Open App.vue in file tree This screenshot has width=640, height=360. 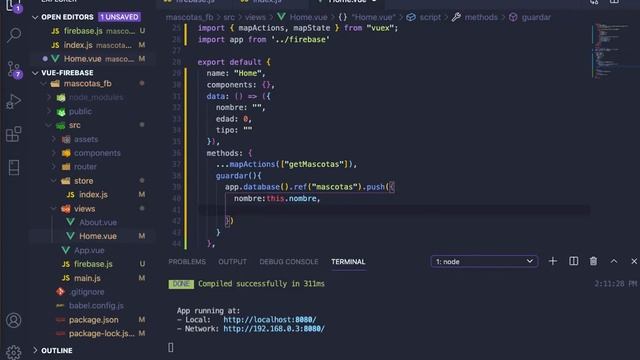(89, 250)
